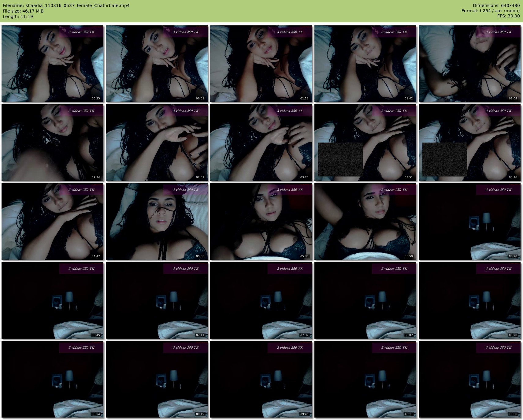
Task: Pick the frame marked 02:34
Action: pos(53,143)
